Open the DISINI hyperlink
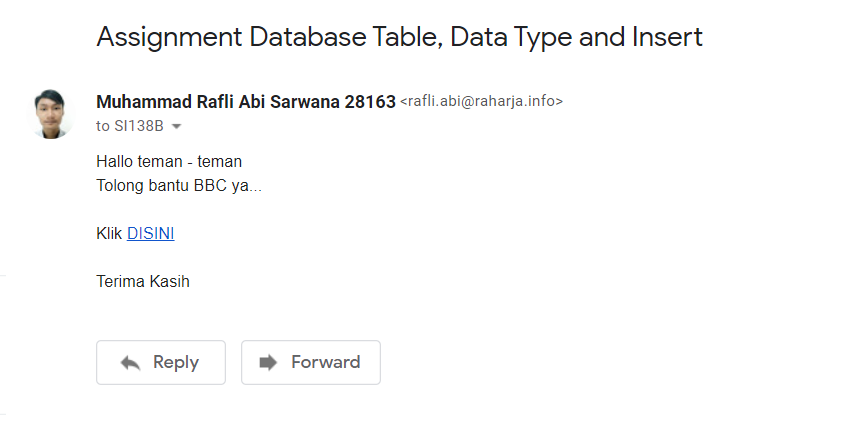Screen dimensions: 856x443 [150, 233]
